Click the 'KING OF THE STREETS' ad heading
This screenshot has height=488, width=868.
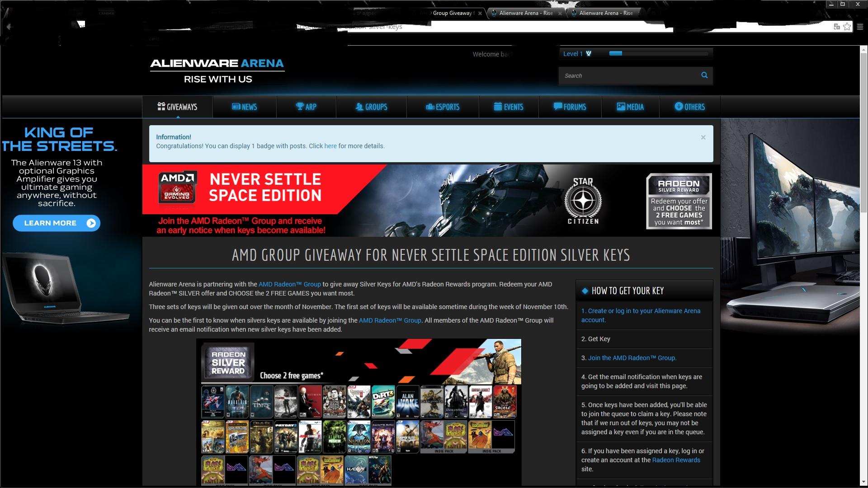(59, 139)
